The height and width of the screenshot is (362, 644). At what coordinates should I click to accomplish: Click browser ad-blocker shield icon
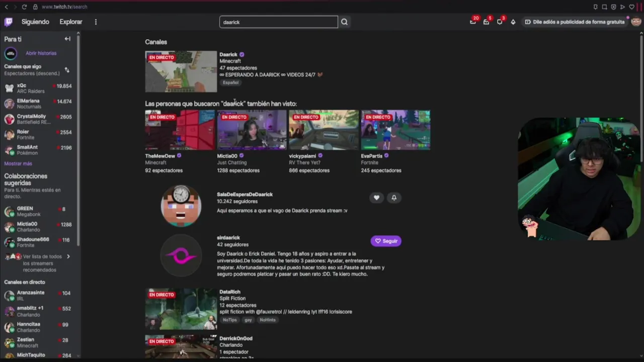coord(613,7)
